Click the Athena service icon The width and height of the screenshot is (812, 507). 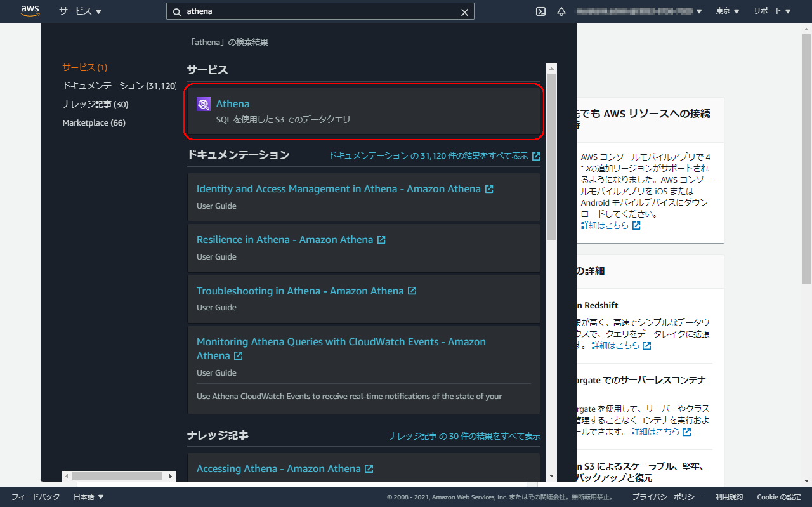(204, 103)
